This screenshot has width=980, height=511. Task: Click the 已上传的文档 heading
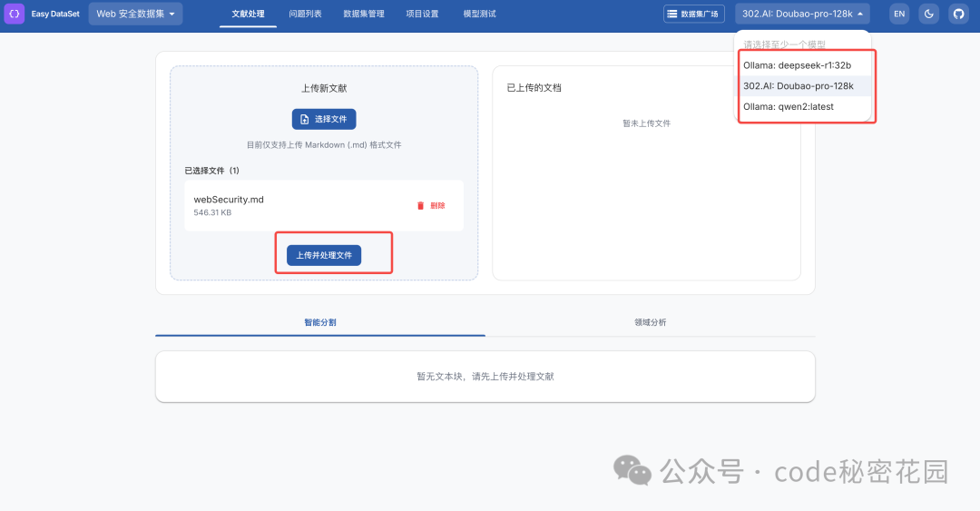[534, 87]
